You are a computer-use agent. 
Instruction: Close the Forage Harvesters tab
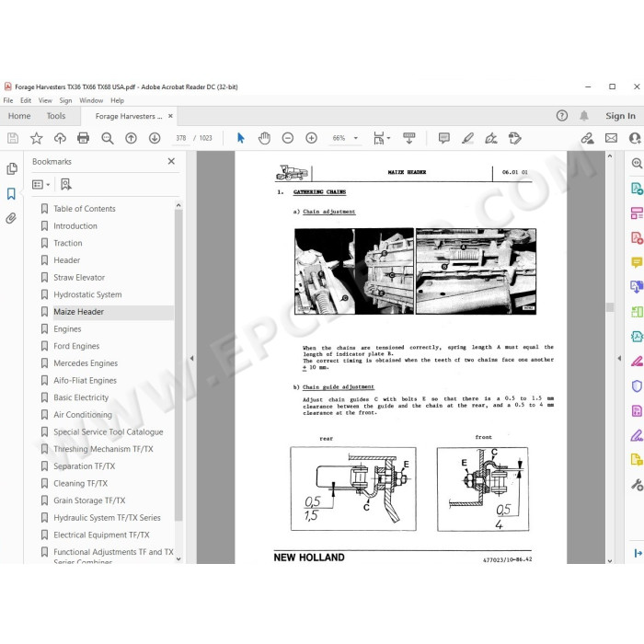click(x=170, y=116)
